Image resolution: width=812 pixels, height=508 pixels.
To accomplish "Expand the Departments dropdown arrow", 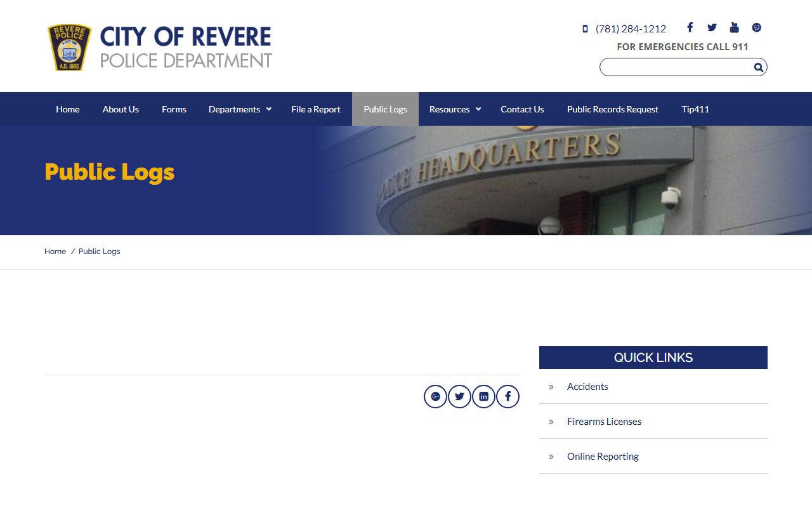I will (x=269, y=109).
